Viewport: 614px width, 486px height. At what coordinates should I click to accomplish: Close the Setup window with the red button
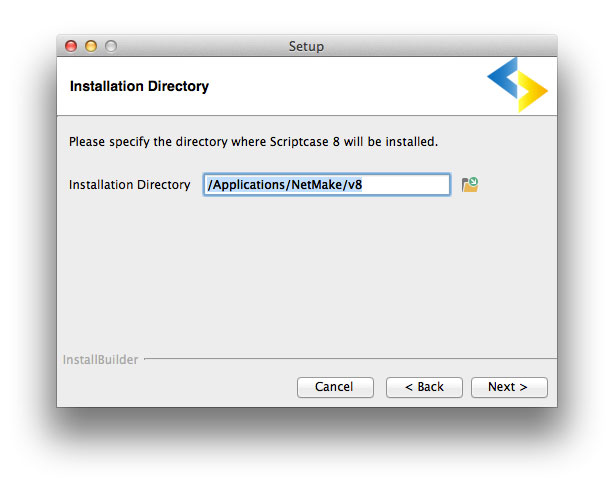[x=71, y=46]
